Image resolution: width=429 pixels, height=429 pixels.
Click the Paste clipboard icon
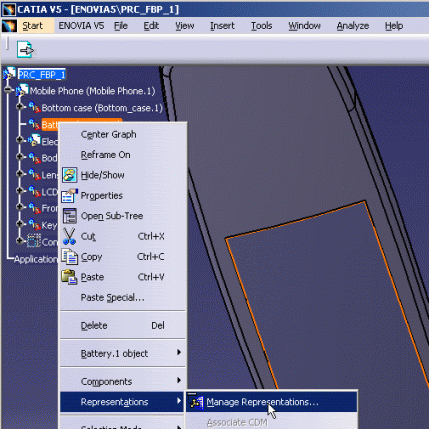click(69, 277)
